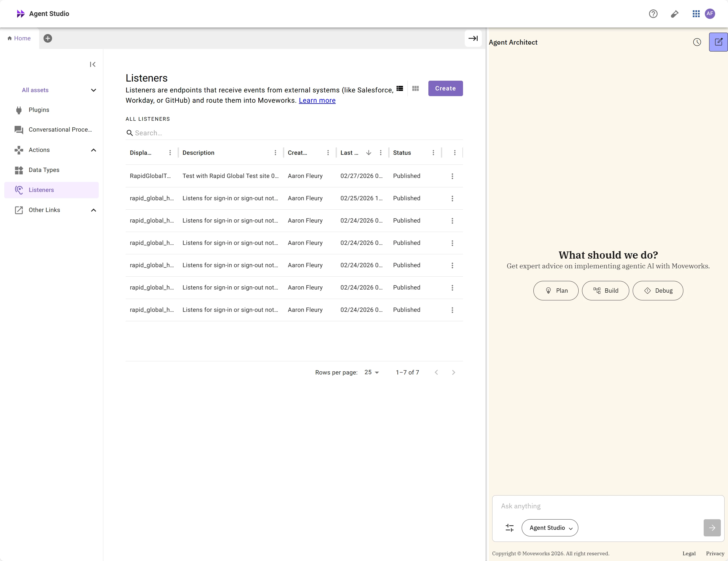Viewport: 728px width, 561px height.
Task: Switch to grid view layout
Action: (x=415, y=89)
